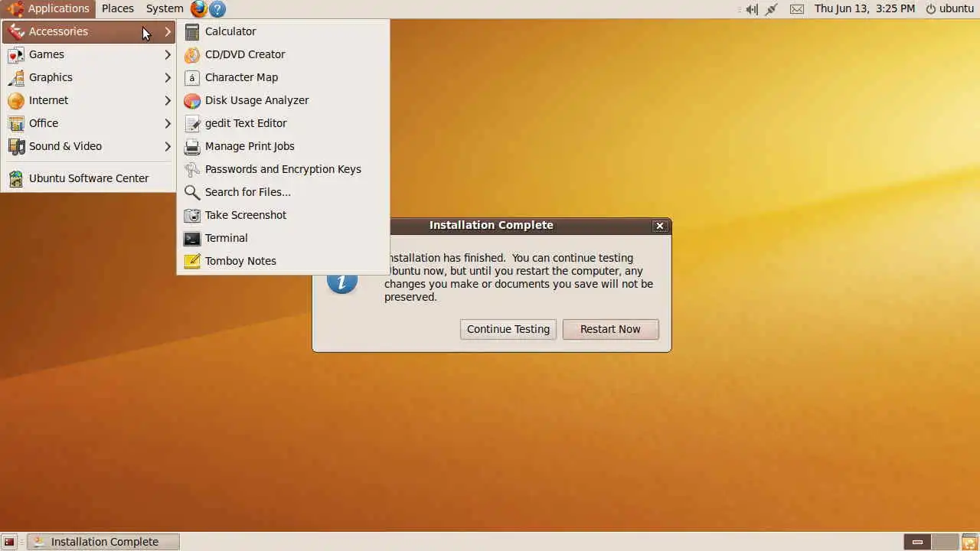Click the network connection indicator icon
Viewport: 980px width, 551px height.
point(772,9)
